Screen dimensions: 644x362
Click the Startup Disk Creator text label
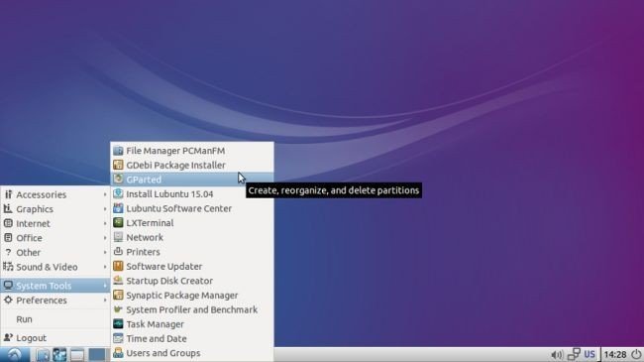coord(169,281)
